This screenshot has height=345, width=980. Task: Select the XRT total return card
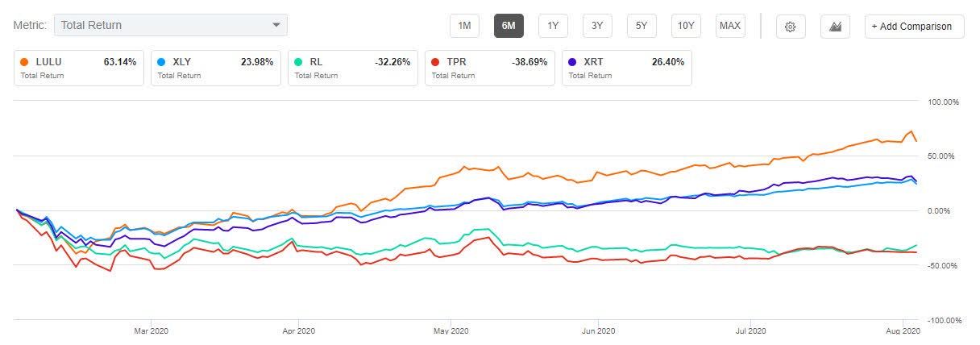(627, 69)
